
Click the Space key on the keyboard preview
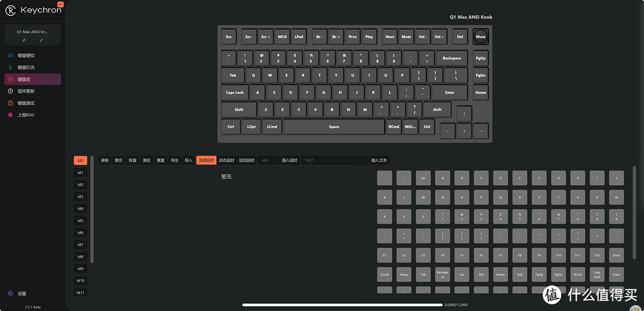coord(334,127)
